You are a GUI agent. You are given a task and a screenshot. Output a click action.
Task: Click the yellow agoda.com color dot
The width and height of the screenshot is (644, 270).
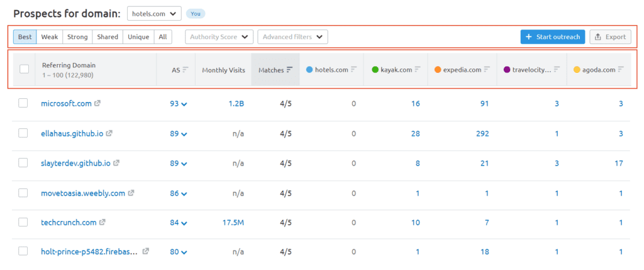[x=577, y=70]
